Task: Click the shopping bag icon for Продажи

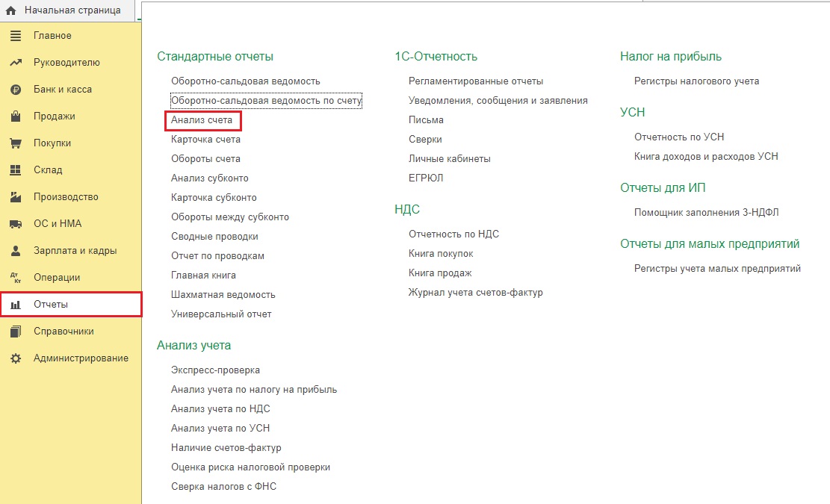Action: coord(15,116)
